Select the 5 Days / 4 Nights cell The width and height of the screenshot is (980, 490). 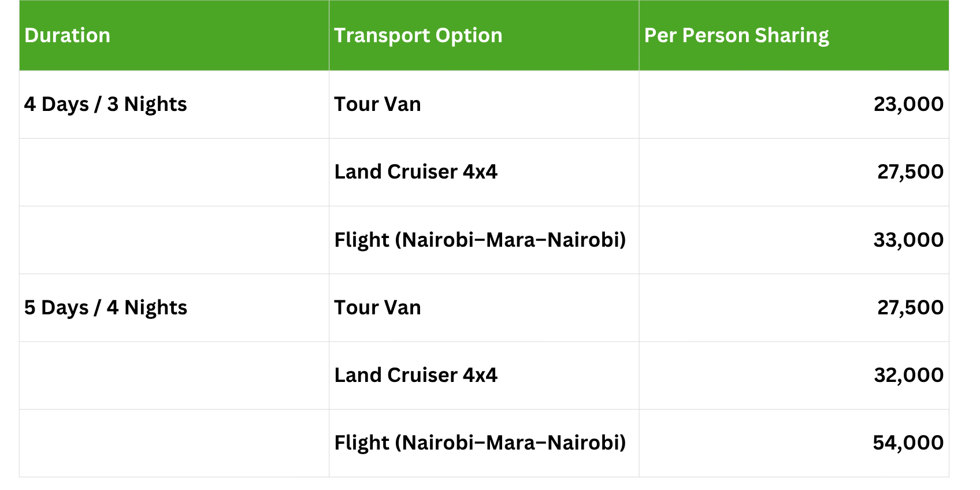[x=106, y=308]
